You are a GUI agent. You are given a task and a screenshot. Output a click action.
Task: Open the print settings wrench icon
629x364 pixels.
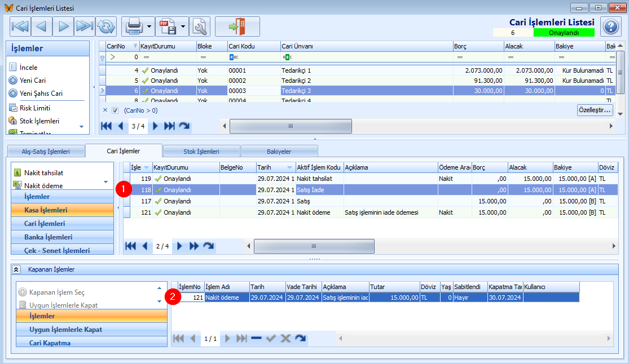199,26
